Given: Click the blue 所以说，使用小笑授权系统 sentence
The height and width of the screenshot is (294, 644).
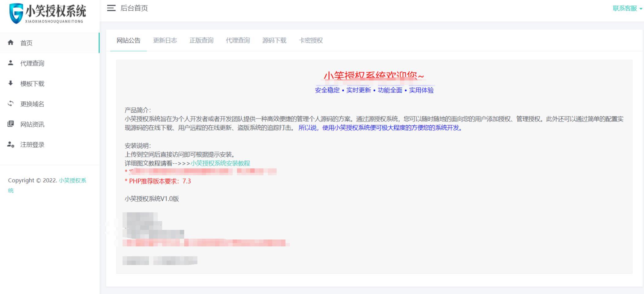Looking at the screenshot, I should [381, 128].
